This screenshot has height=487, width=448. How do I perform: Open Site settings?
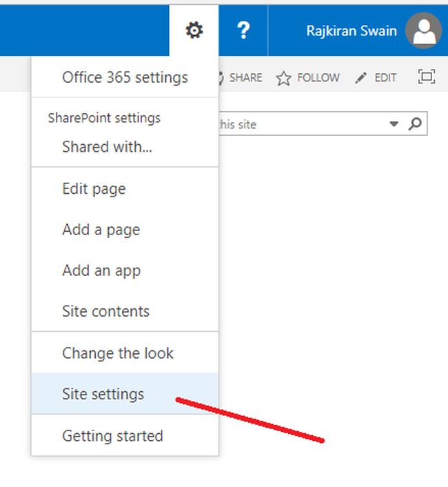125,394
